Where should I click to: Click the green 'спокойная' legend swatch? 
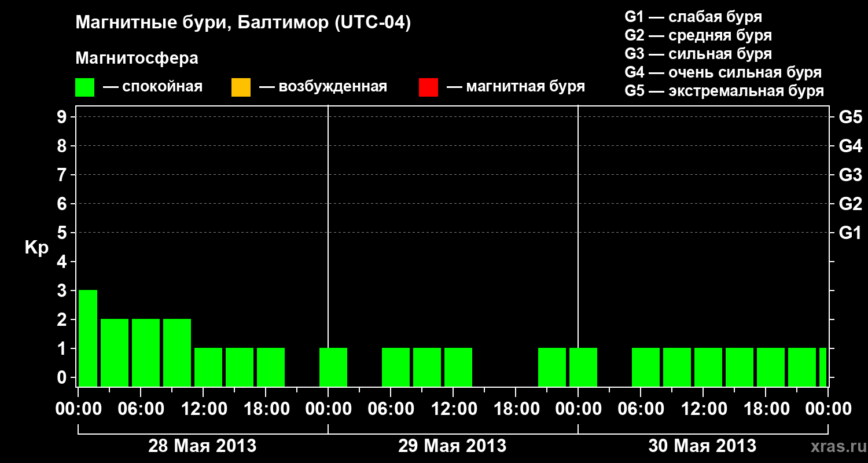[x=85, y=87]
